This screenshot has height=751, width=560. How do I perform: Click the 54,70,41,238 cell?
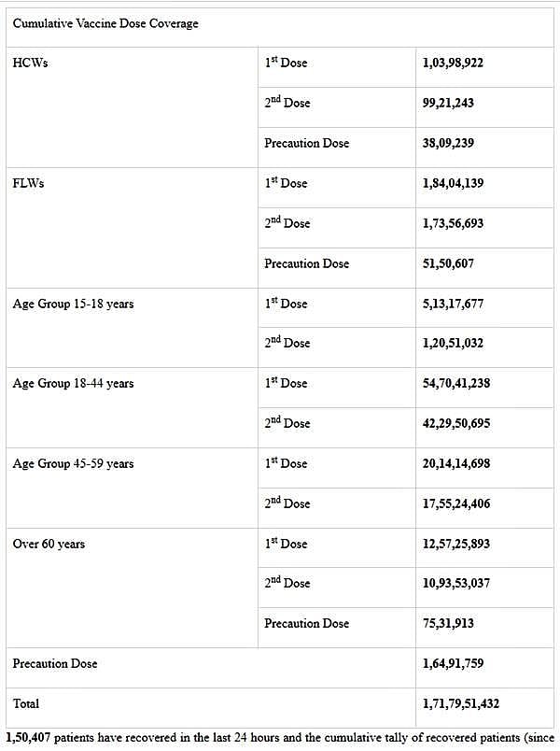456,383
